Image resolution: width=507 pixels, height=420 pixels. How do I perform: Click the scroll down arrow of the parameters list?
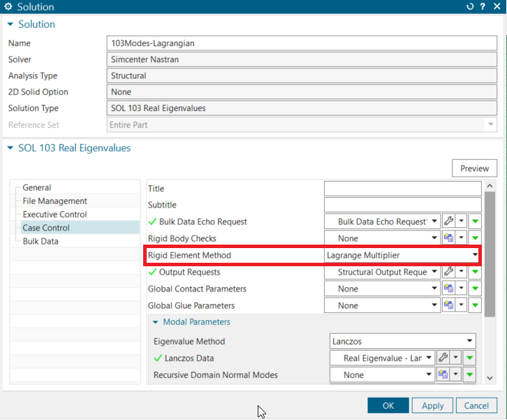[x=490, y=378]
